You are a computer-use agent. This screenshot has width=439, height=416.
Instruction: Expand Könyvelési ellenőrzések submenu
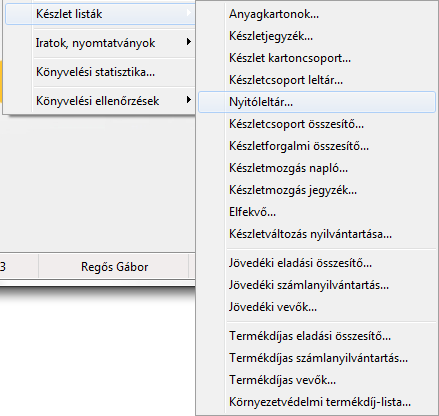(100, 101)
